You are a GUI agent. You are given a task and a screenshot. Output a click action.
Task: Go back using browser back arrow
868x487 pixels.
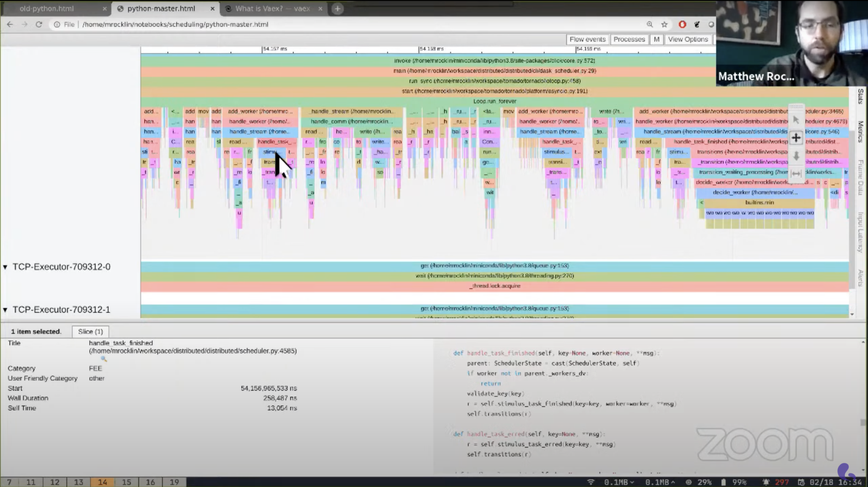10,25
